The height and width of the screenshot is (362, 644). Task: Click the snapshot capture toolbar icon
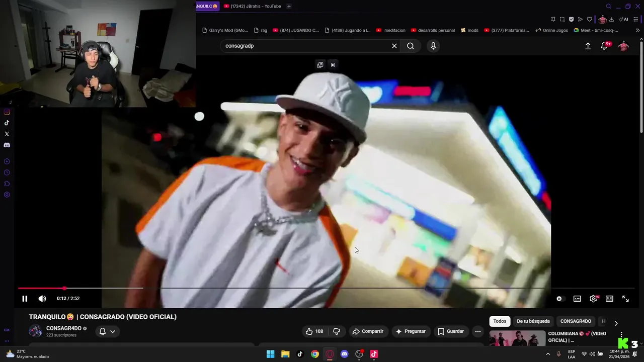coord(562,20)
